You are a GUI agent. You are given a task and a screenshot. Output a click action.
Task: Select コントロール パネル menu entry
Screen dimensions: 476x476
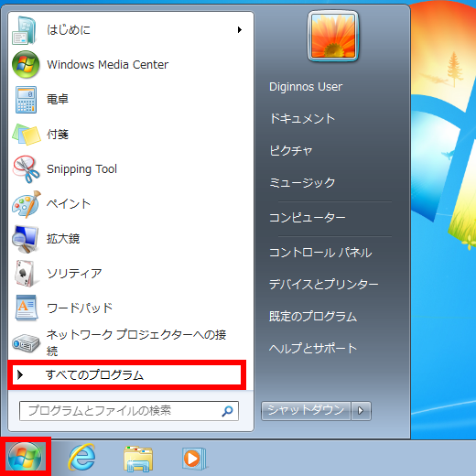coord(320,253)
